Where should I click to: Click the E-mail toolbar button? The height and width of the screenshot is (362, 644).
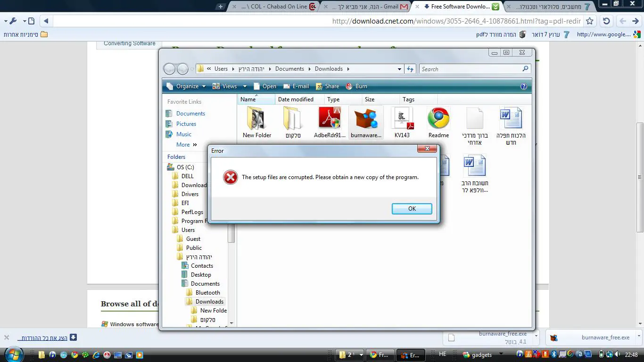pyautogui.click(x=296, y=86)
